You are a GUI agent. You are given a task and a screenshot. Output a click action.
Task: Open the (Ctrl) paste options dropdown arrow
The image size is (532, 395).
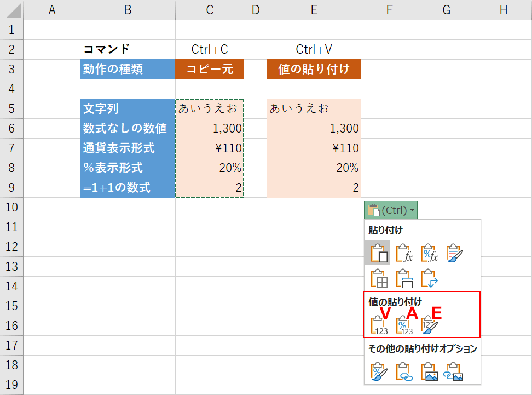[412, 209]
